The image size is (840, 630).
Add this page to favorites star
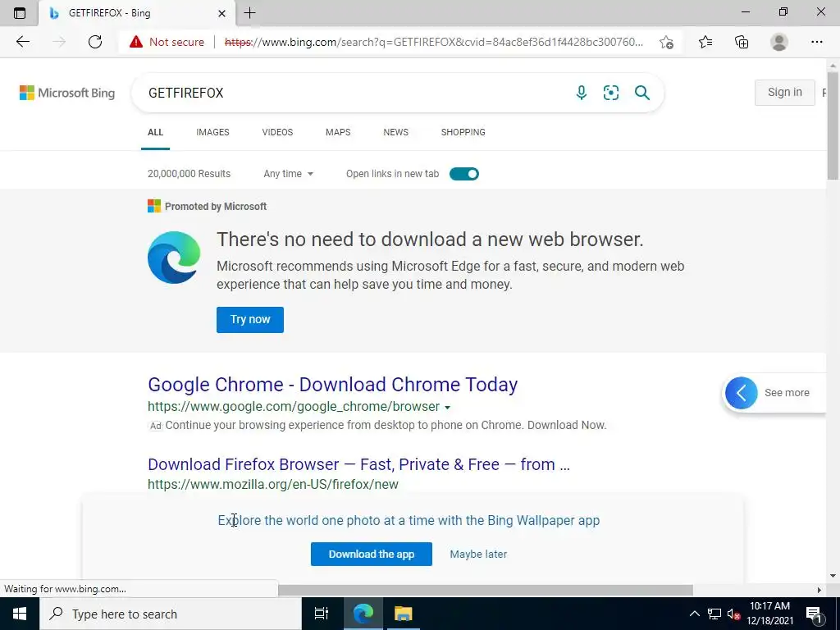point(666,42)
